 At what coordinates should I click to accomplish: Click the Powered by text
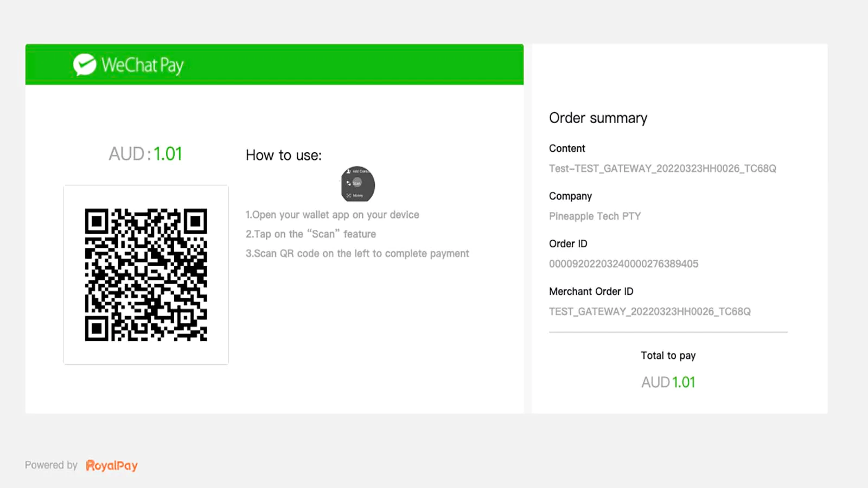(52, 465)
